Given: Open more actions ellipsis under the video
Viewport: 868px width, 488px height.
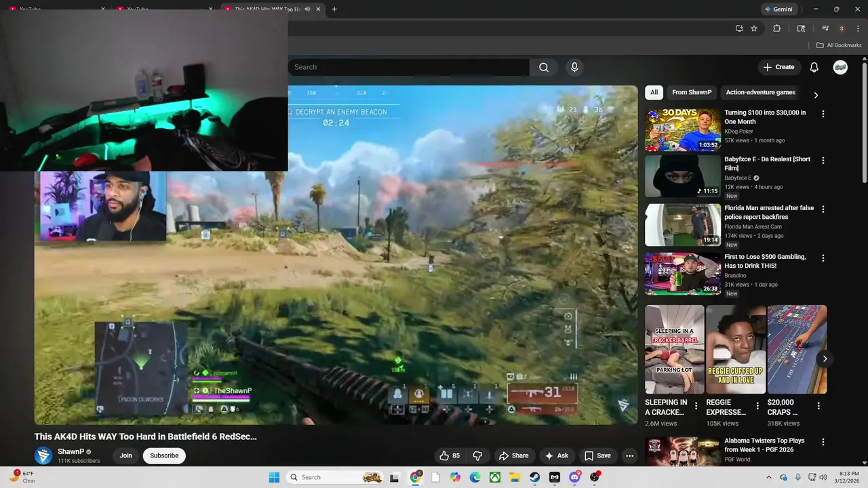Looking at the screenshot, I should coord(629,455).
